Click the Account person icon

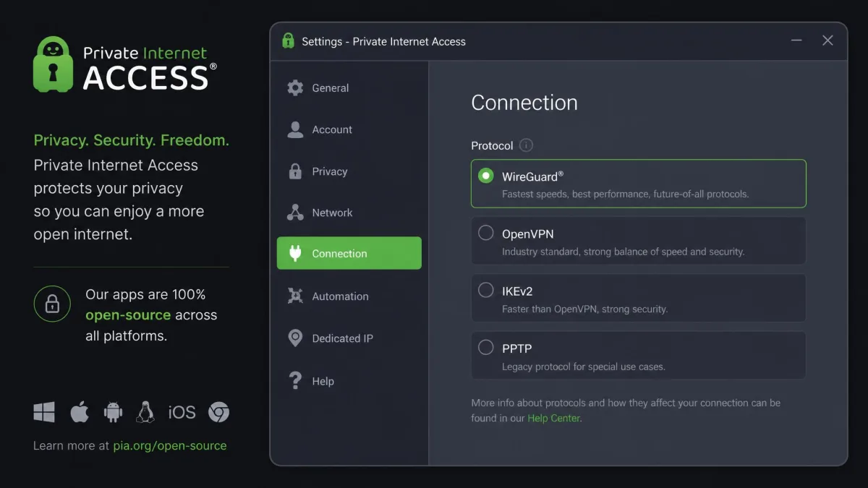[x=295, y=129]
